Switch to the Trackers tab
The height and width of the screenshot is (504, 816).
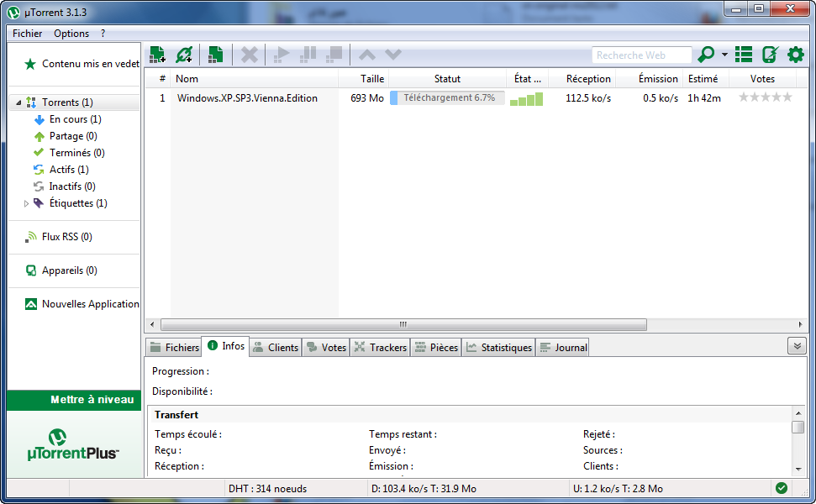pos(381,348)
